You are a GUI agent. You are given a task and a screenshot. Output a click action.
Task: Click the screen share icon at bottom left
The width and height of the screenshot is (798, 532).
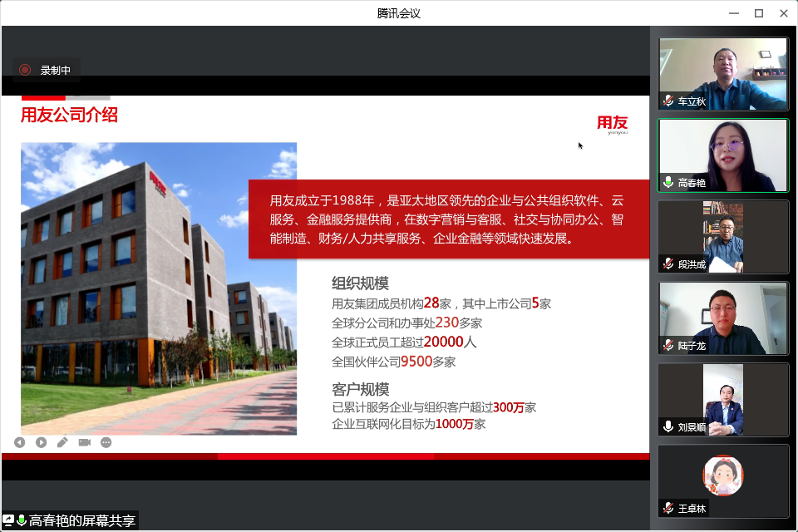(x=8, y=520)
